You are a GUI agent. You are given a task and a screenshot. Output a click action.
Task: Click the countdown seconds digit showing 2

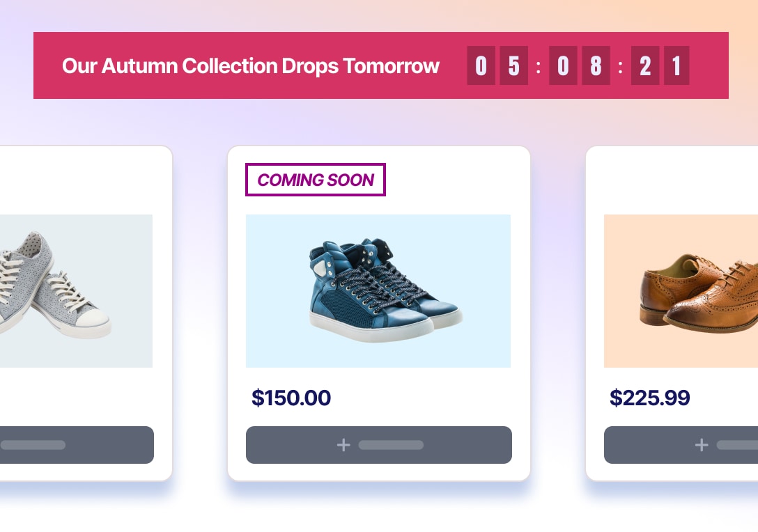644,65
